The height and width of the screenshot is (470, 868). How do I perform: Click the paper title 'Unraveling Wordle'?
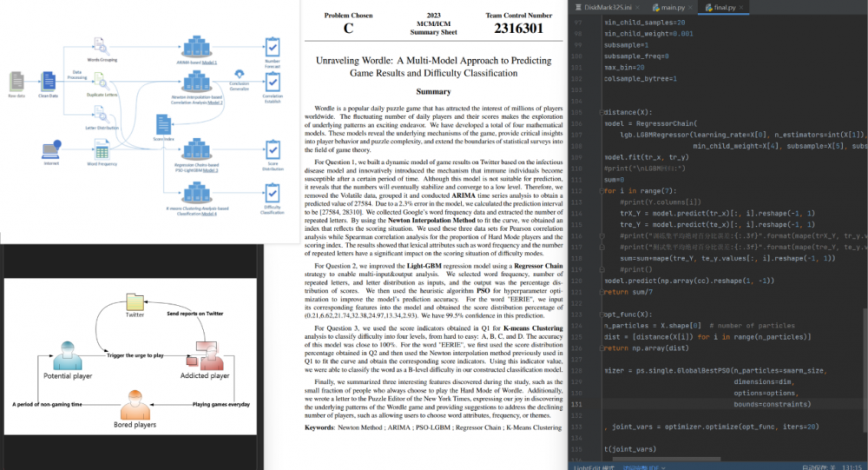click(x=433, y=67)
